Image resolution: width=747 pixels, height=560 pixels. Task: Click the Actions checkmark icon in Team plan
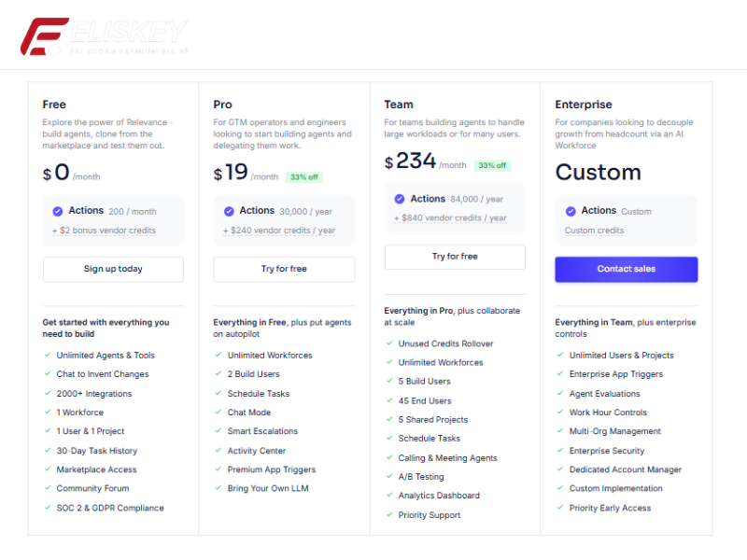[x=400, y=199]
